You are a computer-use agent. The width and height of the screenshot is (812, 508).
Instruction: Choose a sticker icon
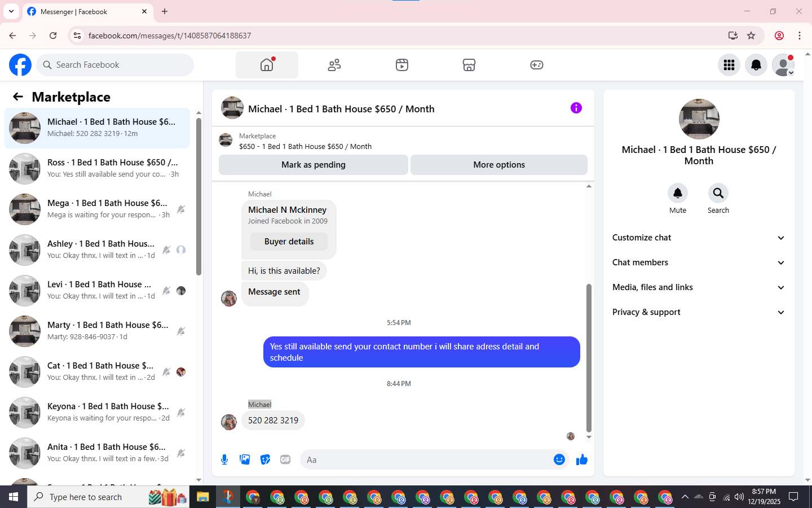265,459
